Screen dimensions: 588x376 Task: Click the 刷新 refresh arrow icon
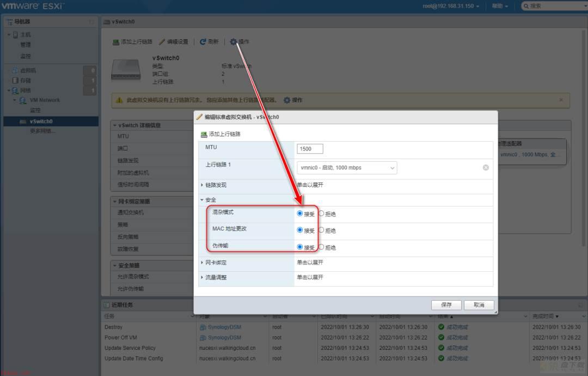point(203,41)
